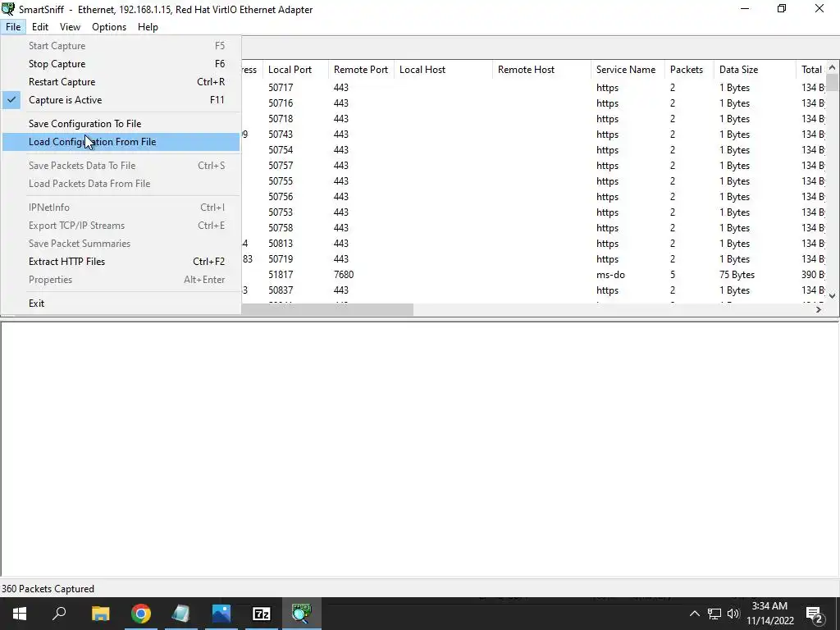The image size is (840, 630).
Task: Sort by Packets column header
Action: [x=689, y=70]
